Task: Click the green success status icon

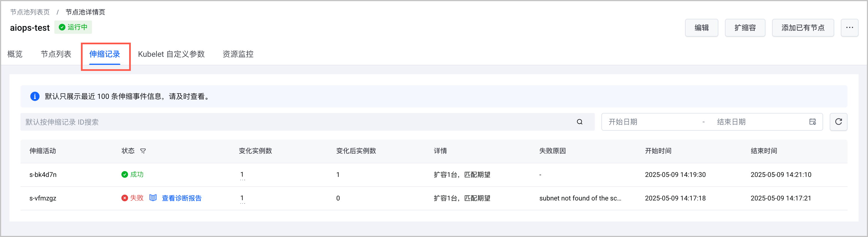Action: pyautogui.click(x=125, y=174)
